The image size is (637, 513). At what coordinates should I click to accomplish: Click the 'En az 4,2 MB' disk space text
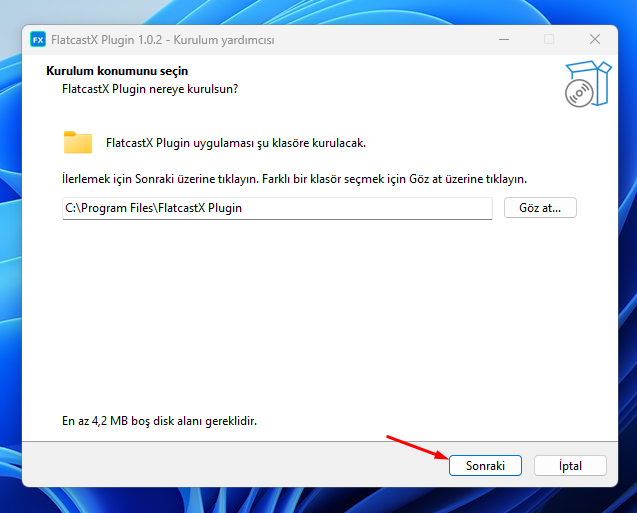(159, 421)
